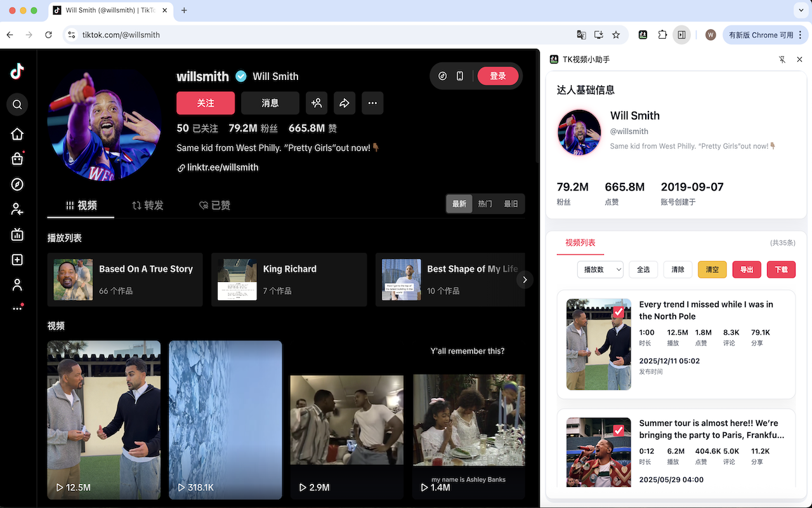812x508 pixels.
Task: Switch to 视频 tab on profile
Action: 81,205
